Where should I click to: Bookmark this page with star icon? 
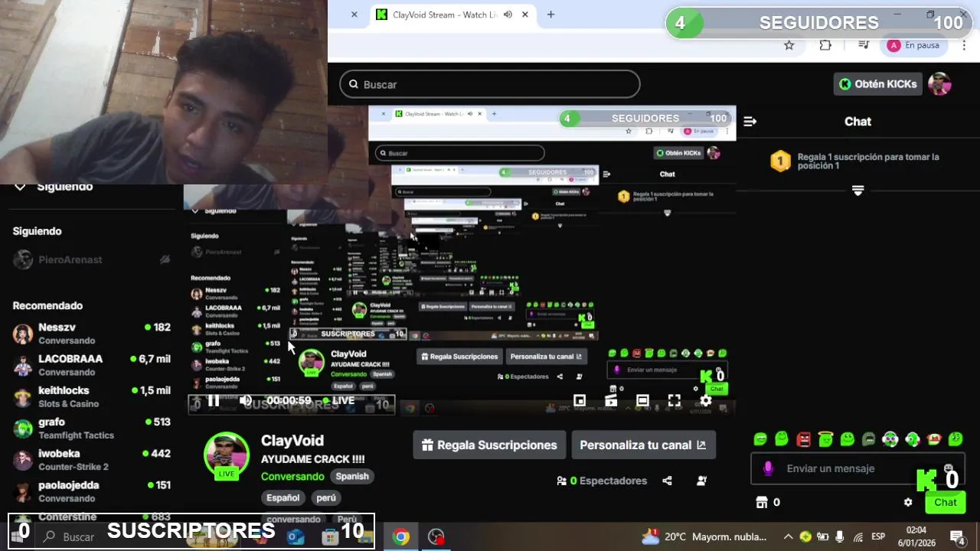coord(789,45)
